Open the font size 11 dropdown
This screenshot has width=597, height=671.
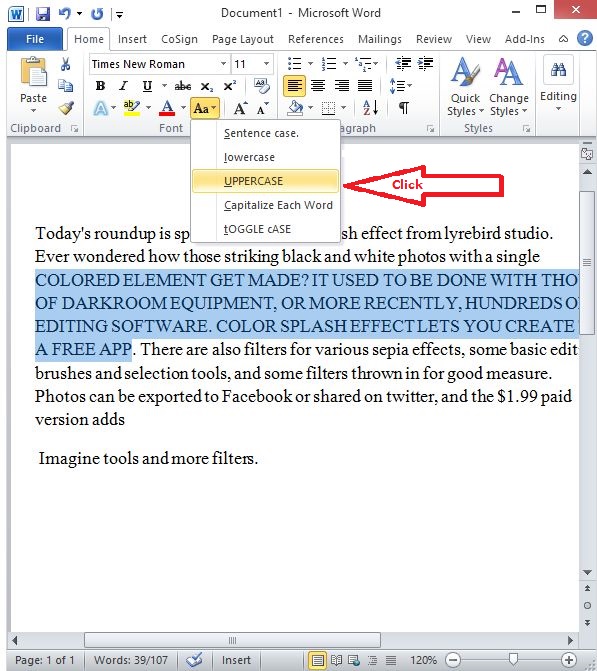pos(266,64)
